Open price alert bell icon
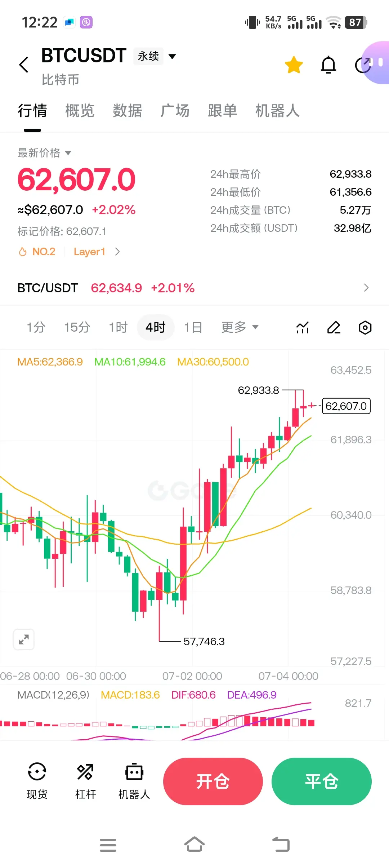 pyautogui.click(x=328, y=65)
